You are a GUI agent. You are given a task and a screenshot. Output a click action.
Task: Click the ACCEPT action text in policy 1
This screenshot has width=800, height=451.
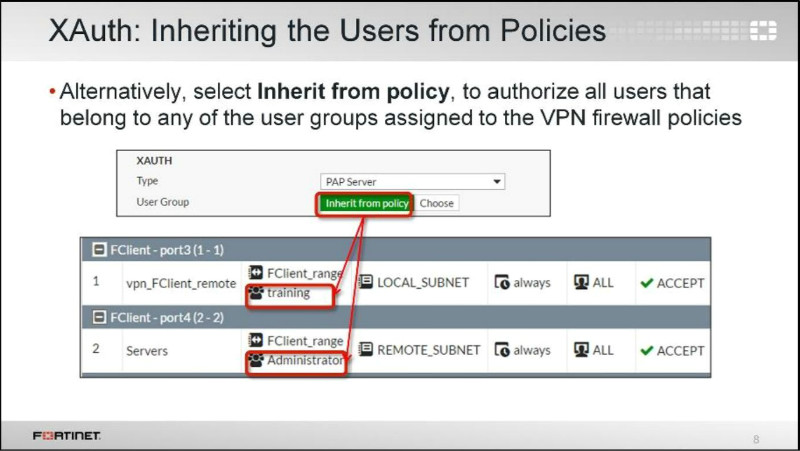[681, 283]
